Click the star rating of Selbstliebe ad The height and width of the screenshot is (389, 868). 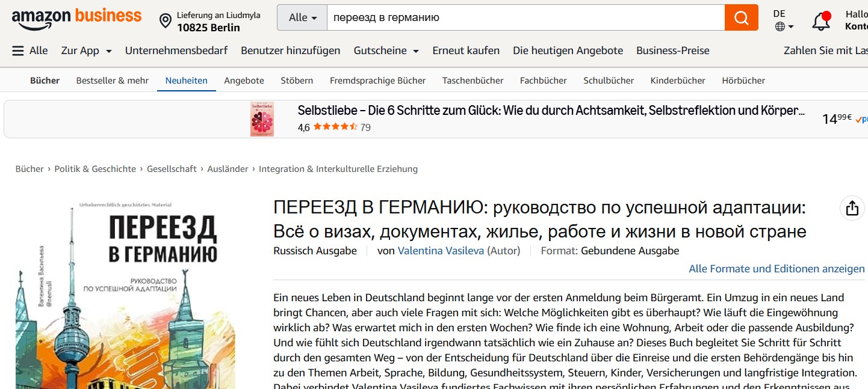(335, 127)
